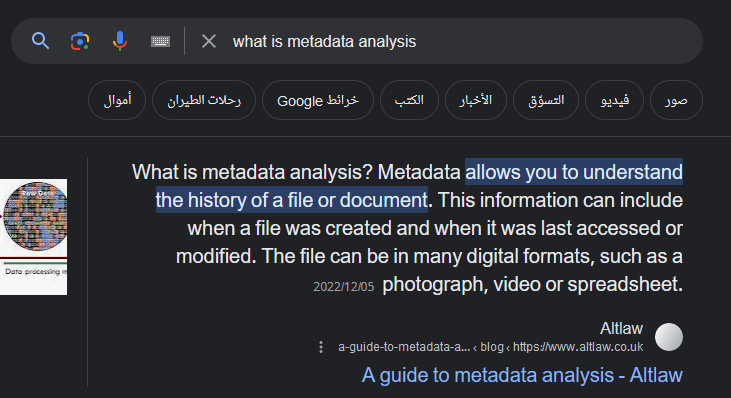Open Google Lens image search
731x398 pixels.
[80, 41]
